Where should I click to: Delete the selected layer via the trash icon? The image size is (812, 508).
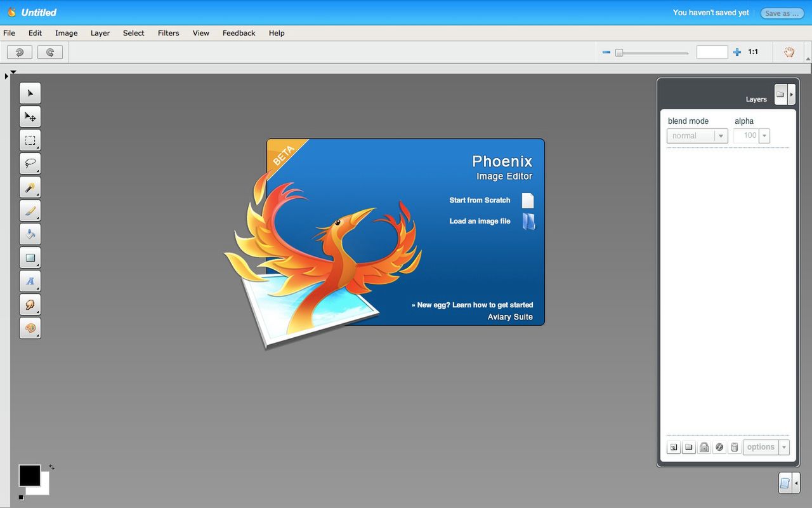pyautogui.click(x=734, y=447)
